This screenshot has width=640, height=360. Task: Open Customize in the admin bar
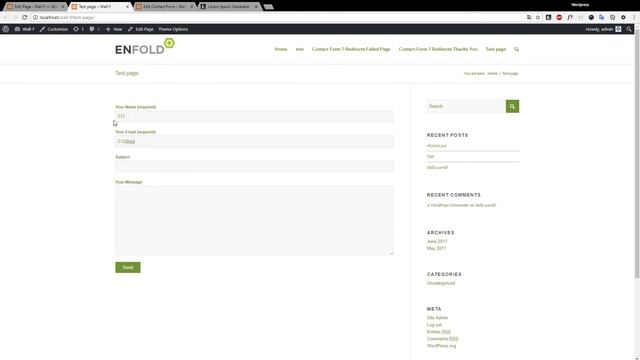[54, 29]
